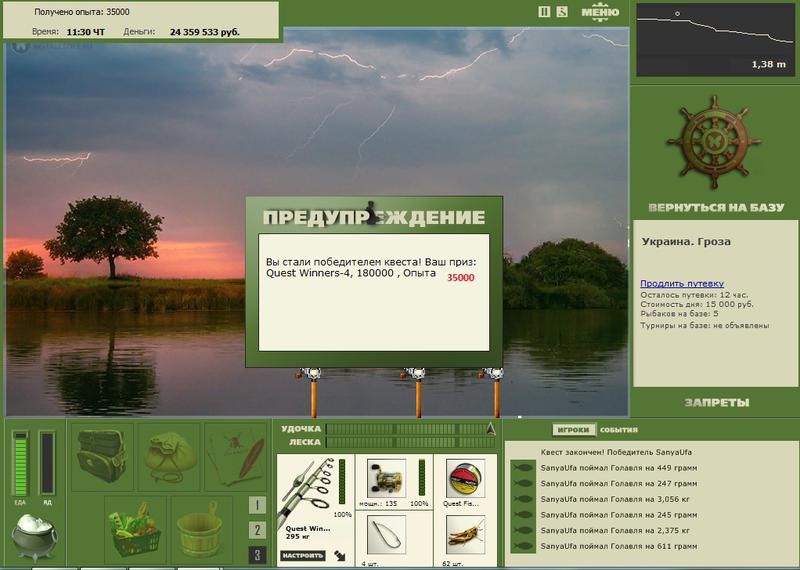Screen dimensions: 800x570
Task: Click the Продлить путевку link
Action: 682,283
